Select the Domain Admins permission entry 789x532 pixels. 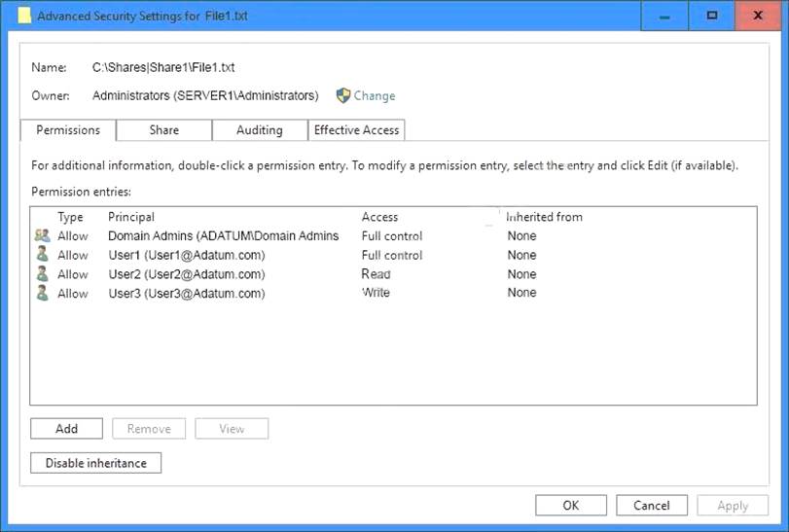click(223, 235)
